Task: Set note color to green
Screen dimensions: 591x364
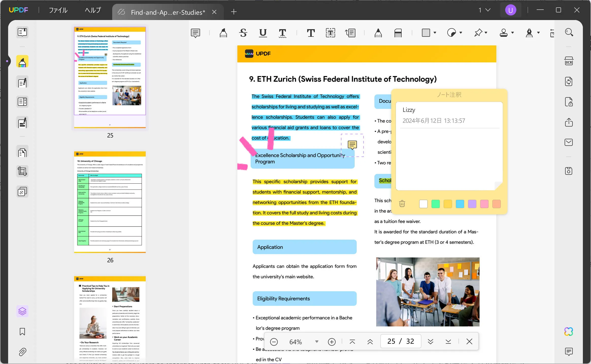Action: pyautogui.click(x=436, y=204)
